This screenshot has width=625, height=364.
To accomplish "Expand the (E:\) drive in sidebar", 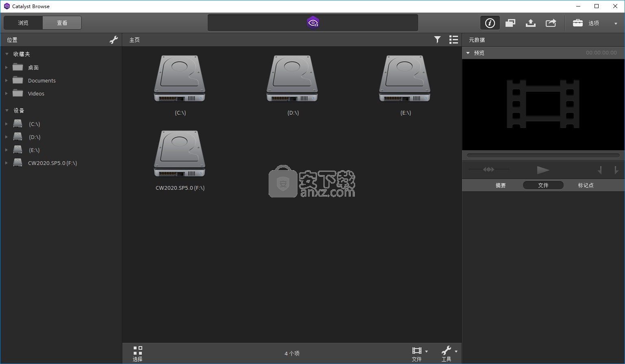I will pyautogui.click(x=7, y=150).
